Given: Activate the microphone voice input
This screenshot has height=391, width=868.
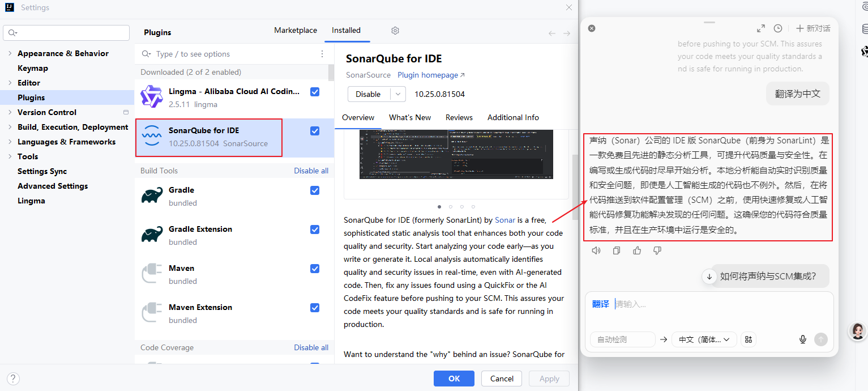Looking at the screenshot, I should pyautogui.click(x=802, y=339).
